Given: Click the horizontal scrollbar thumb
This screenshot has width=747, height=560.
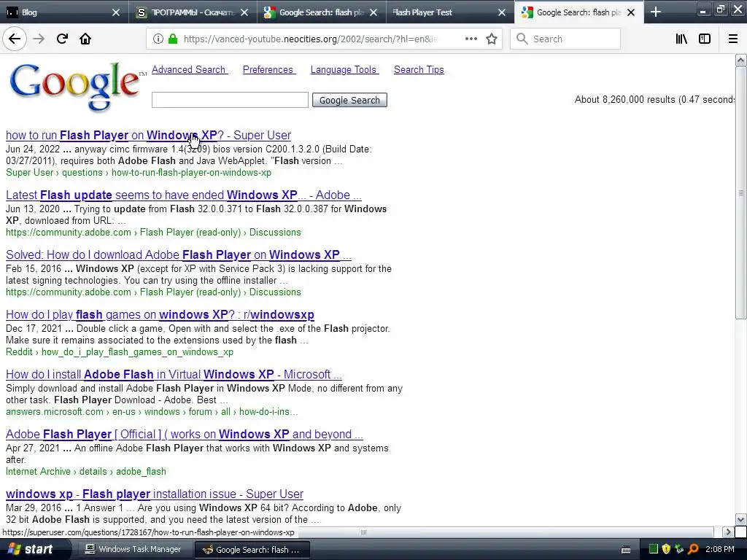Looking at the screenshot, I should coord(363,532).
